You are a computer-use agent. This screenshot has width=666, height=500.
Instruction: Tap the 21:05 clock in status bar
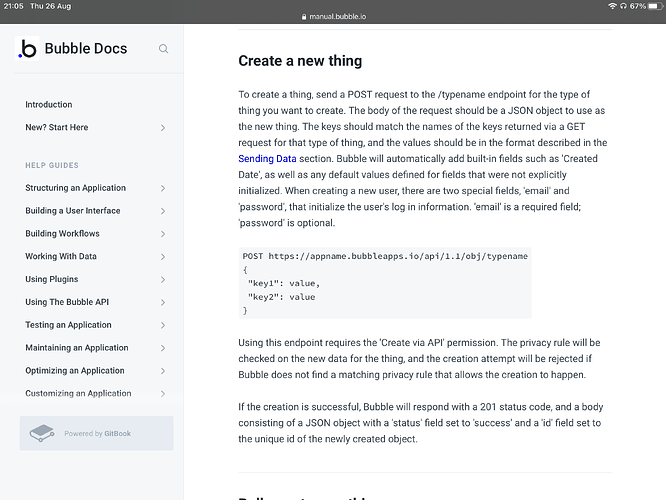14,6
